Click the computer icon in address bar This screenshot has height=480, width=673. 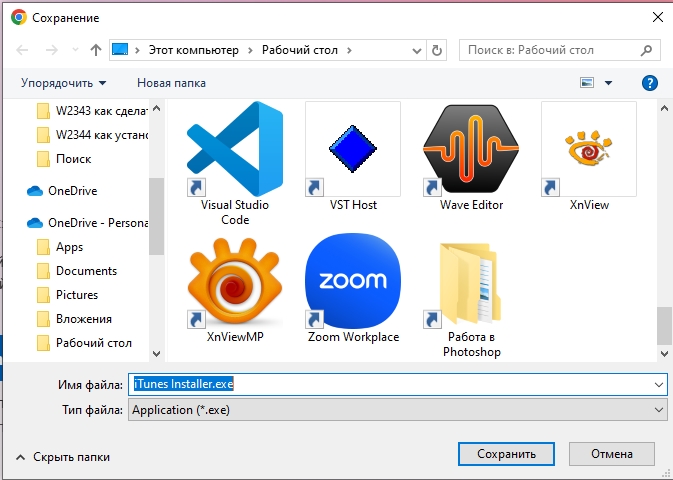tap(120, 50)
